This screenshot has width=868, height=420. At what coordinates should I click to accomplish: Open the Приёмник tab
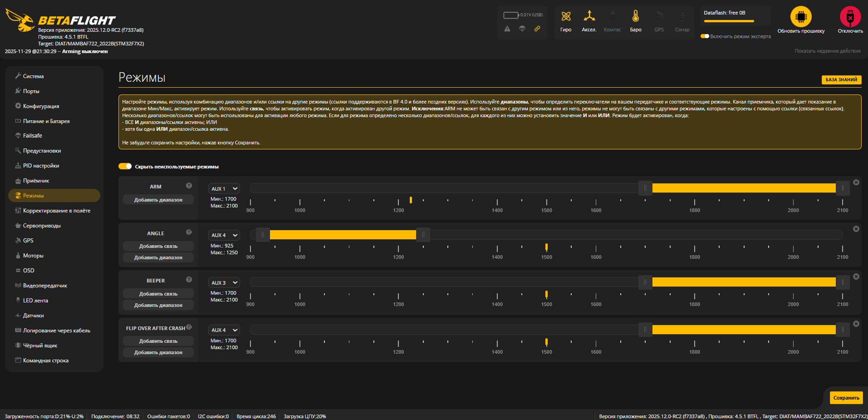(36, 180)
